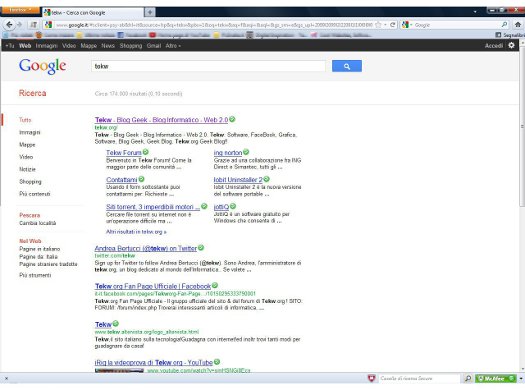Open the bookmark star dropdown arrow
525x390 pixels.
coord(385,25)
